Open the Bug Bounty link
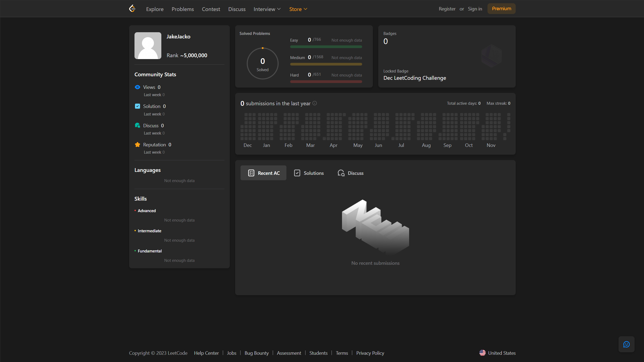The height and width of the screenshot is (362, 644). click(x=257, y=353)
